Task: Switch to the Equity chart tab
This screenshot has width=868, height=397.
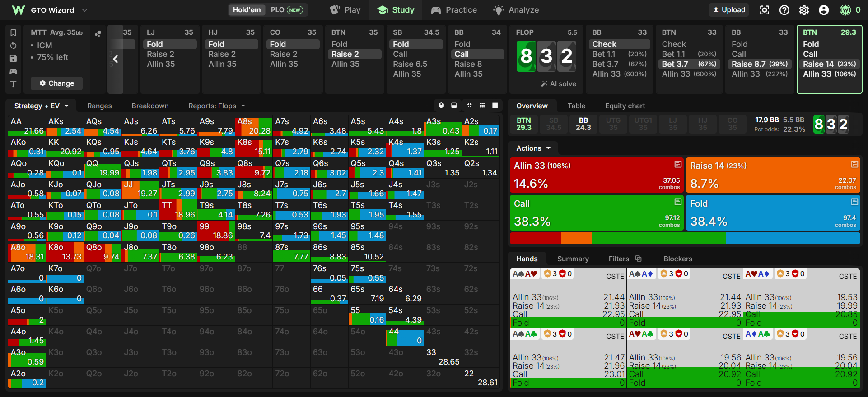Action: pos(625,106)
